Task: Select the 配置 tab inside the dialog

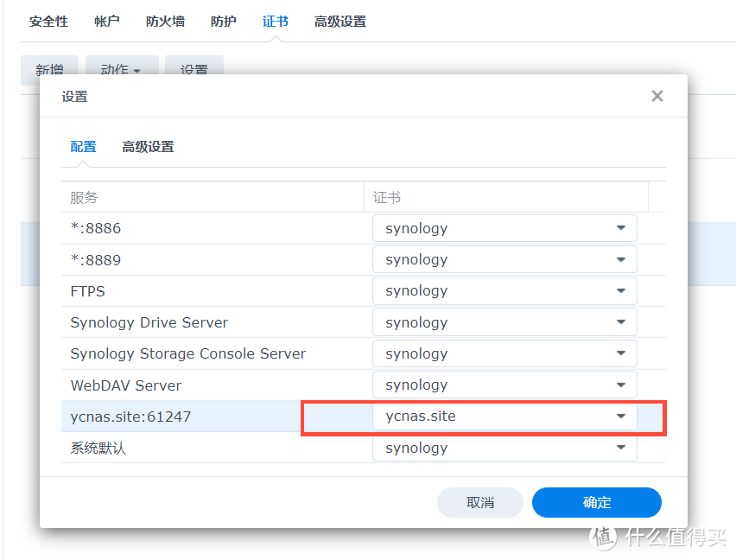Action: point(83,147)
